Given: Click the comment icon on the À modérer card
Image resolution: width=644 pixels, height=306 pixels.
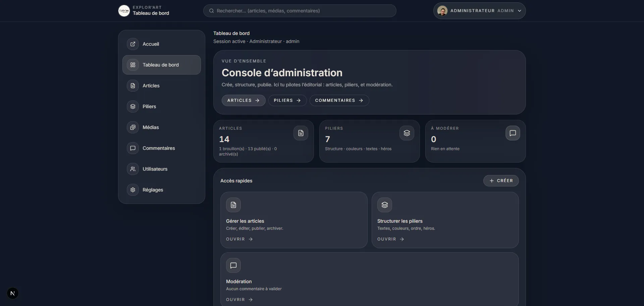Looking at the screenshot, I should point(513,133).
